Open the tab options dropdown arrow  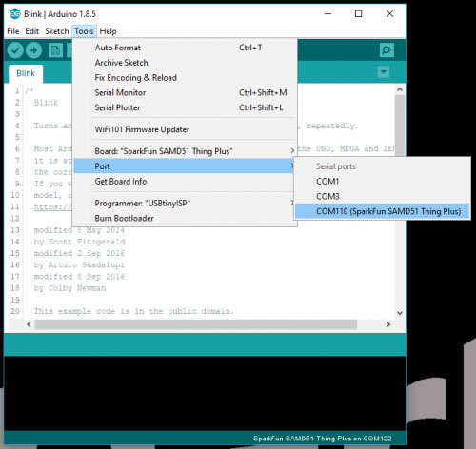(384, 72)
